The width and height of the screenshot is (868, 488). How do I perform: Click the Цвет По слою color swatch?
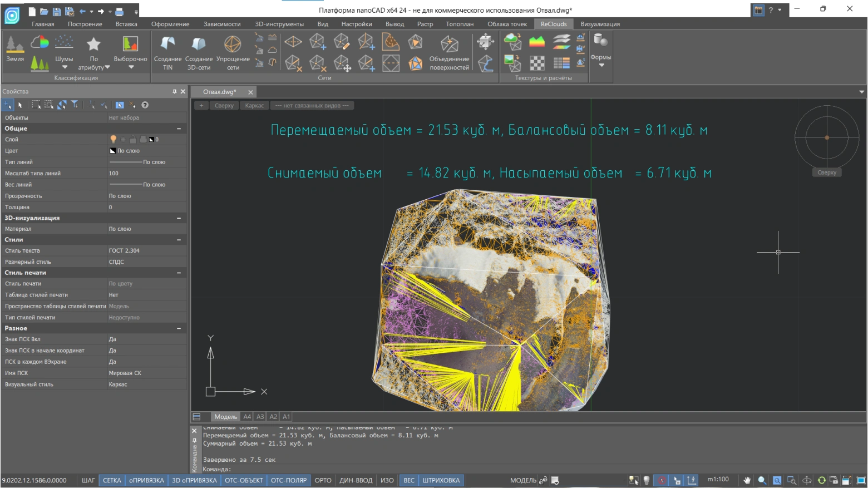point(113,151)
